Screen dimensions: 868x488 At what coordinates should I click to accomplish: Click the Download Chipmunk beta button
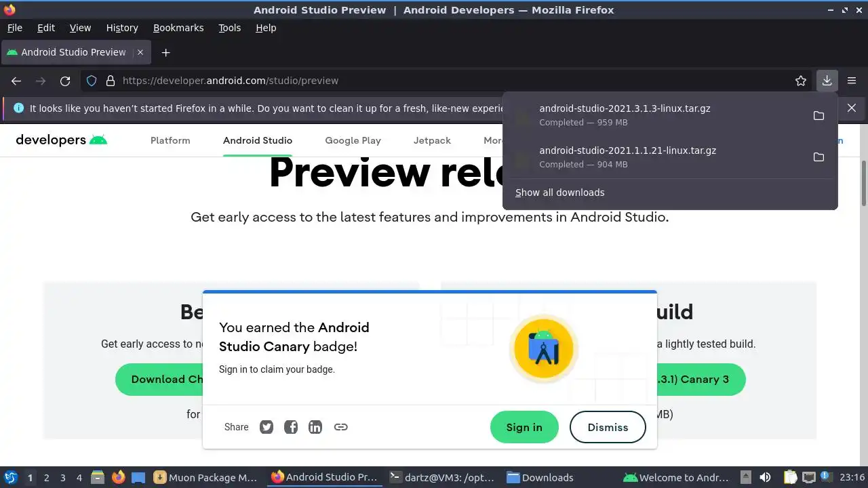coord(159,380)
